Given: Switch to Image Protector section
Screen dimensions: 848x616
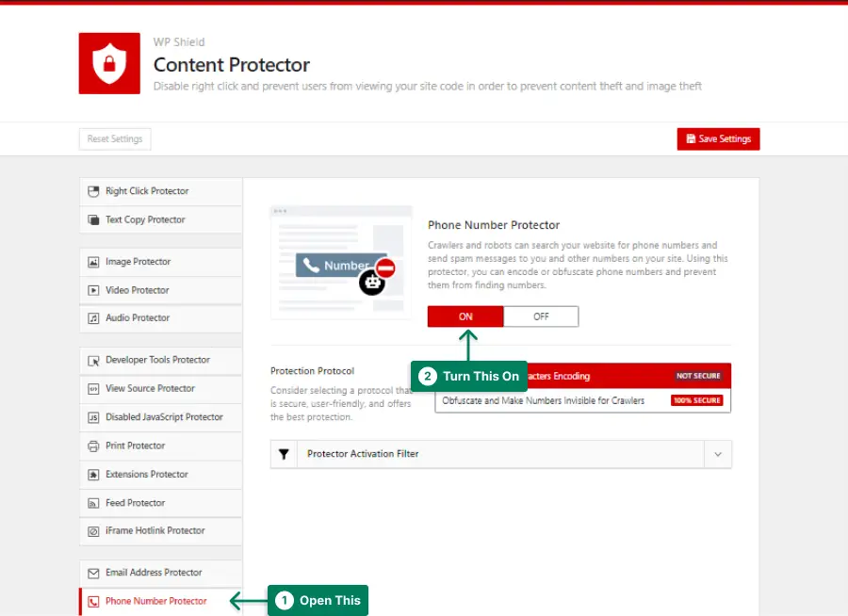Looking at the screenshot, I should pyautogui.click(x=160, y=262).
